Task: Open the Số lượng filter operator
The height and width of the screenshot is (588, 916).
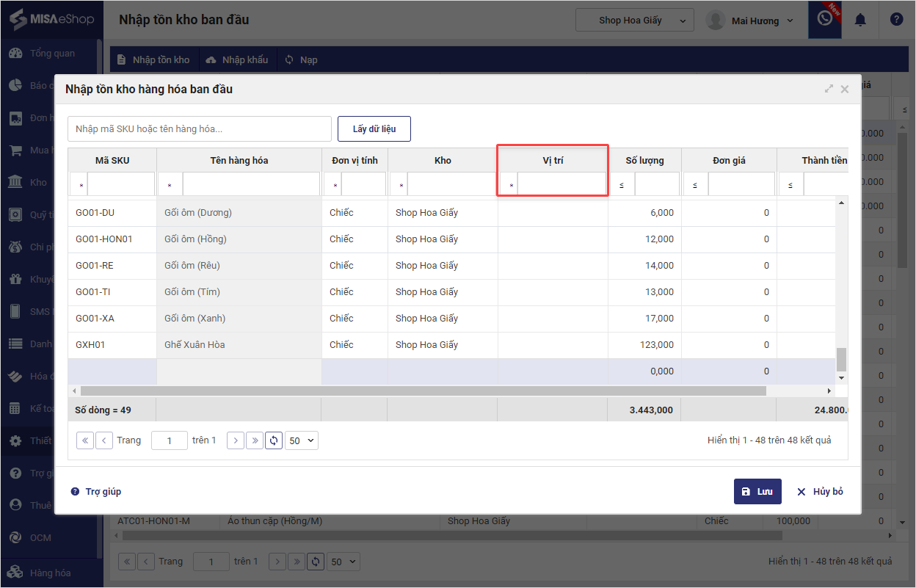Action: coord(622,184)
